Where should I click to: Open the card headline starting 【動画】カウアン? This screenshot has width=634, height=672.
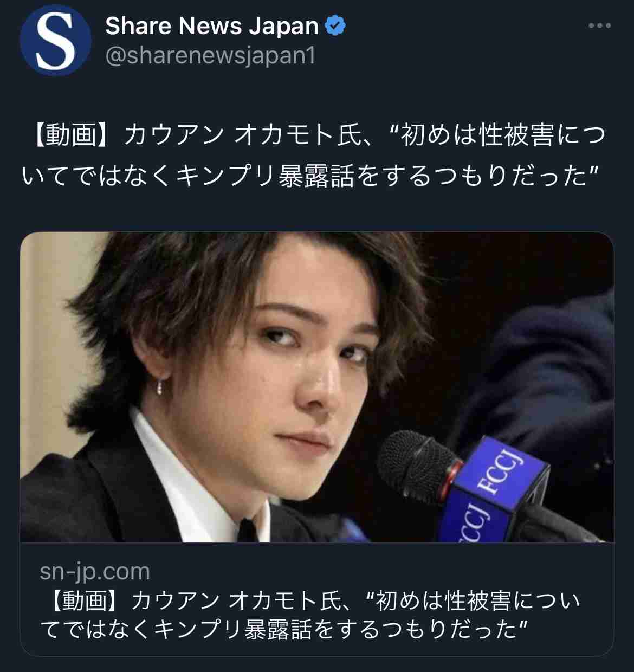pyautogui.click(x=310, y=615)
